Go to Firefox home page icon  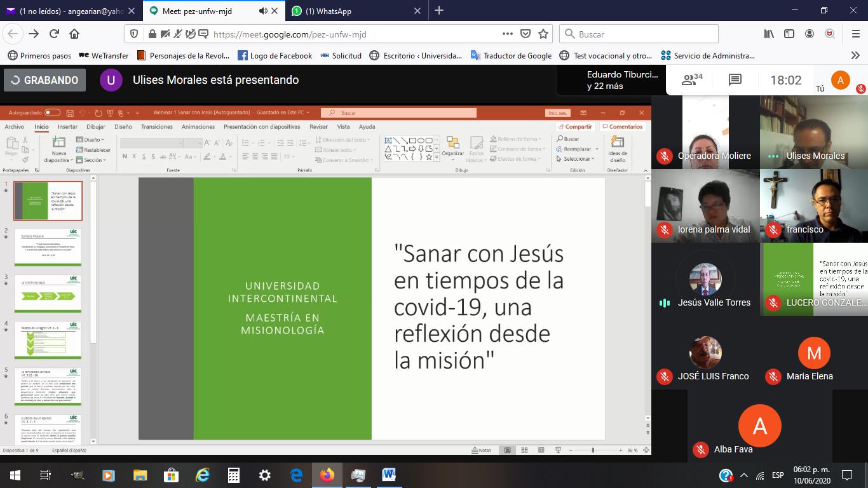pos(74,34)
